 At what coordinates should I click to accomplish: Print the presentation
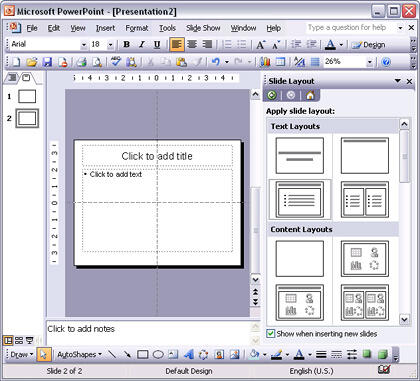(x=81, y=62)
